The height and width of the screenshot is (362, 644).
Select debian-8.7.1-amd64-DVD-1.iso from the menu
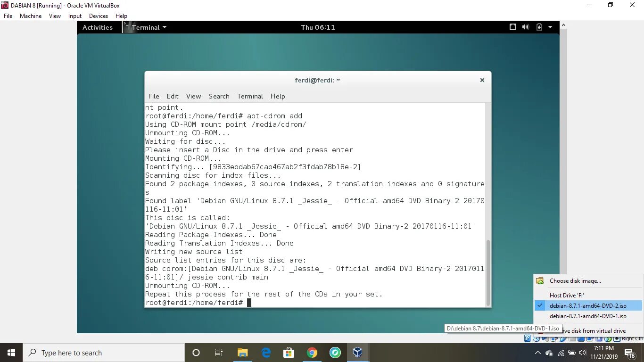[x=588, y=316]
